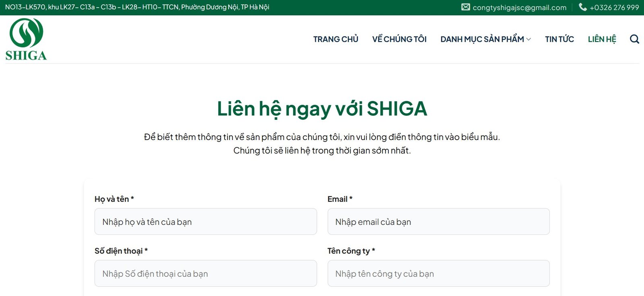This screenshot has height=296, width=644.
Task: Click the +0326 276 999 phone number
Action: pyautogui.click(x=614, y=8)
